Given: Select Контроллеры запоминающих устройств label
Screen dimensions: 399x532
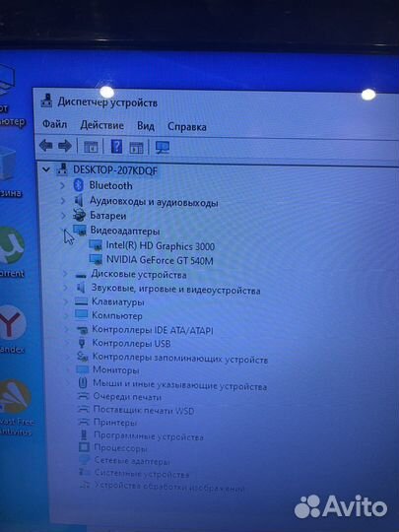Looking at the screenshot, I should click(180, 358).
